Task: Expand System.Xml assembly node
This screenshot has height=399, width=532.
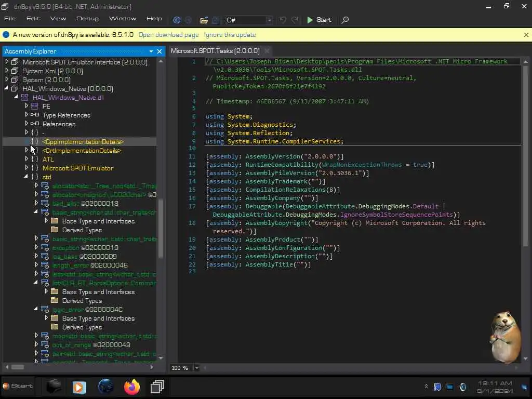Action: click(6, 71)
